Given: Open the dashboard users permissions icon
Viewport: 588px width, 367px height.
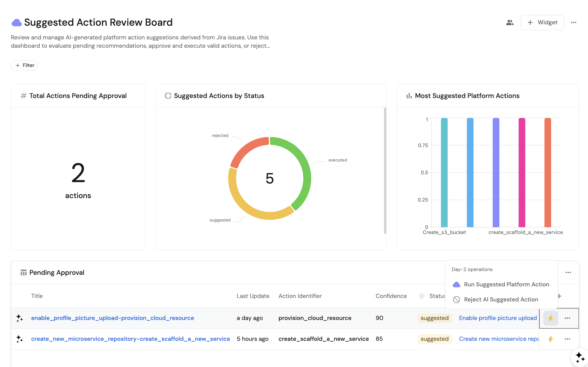Looking at the screenshot, I should pyautogui.click(x=510, y=22).
